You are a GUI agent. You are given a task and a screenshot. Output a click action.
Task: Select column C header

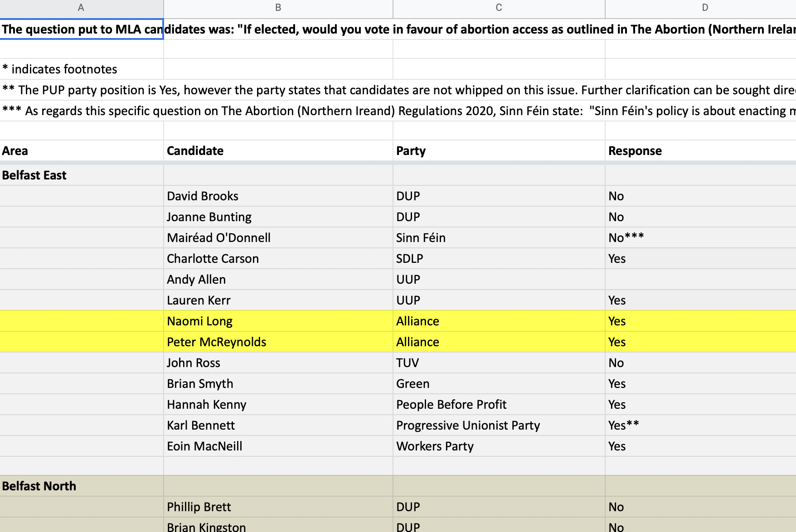pyautogui.click(x=499, y=8)
